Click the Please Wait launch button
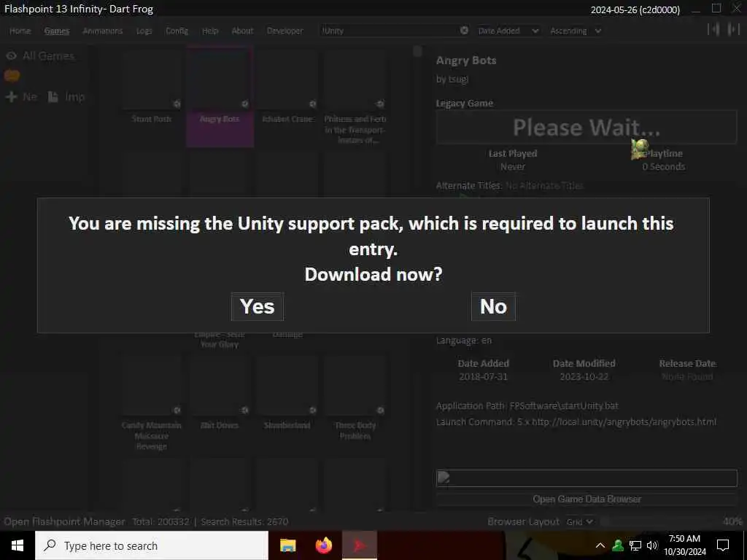Screen dimensions: 747x560 click(587, 127)
